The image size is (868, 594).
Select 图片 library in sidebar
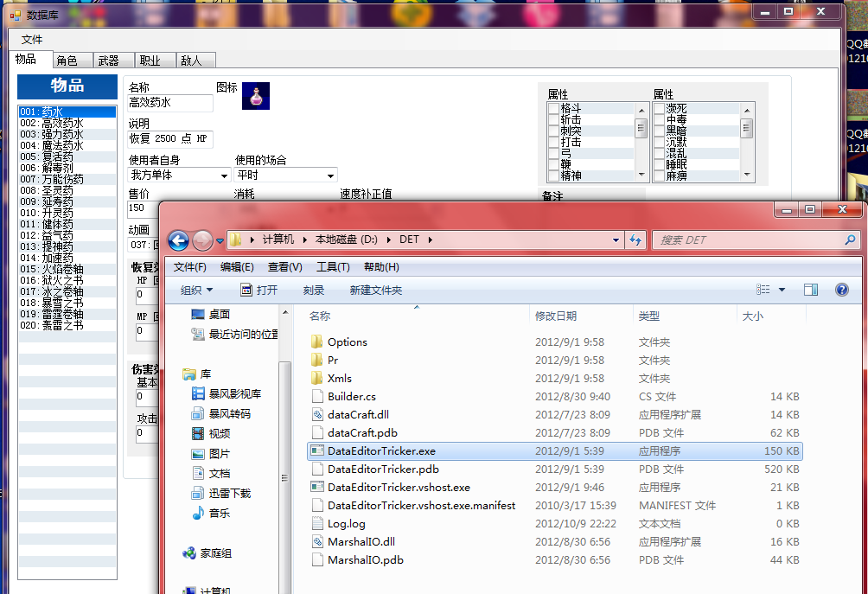(x=211, y=453)
